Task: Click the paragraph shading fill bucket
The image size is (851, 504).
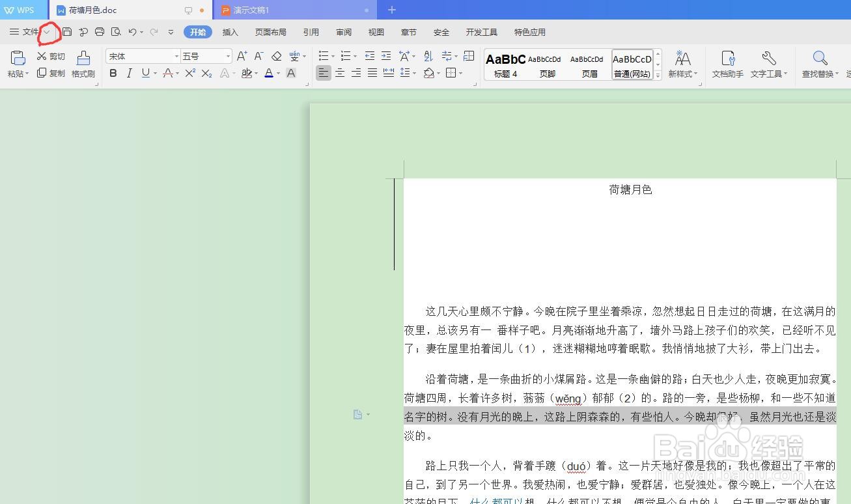Action: click(x=429, y=74)
